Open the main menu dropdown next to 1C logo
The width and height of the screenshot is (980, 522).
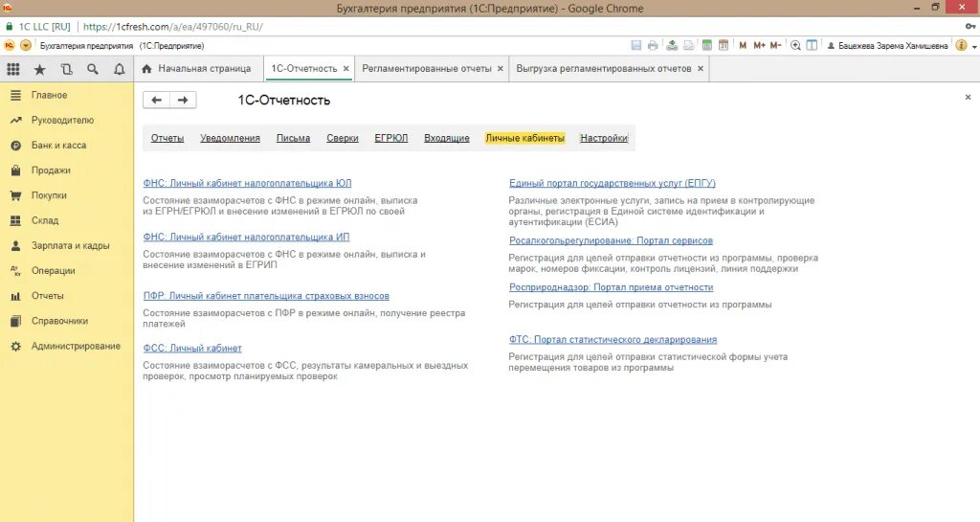tap(26, 46)
